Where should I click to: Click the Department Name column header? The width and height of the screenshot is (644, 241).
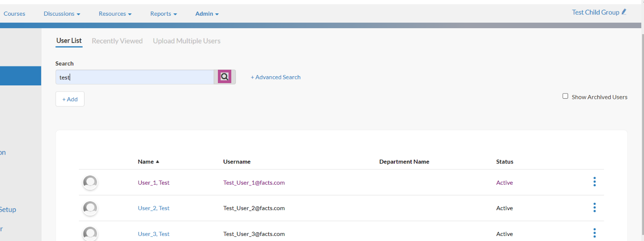[404, 162]
